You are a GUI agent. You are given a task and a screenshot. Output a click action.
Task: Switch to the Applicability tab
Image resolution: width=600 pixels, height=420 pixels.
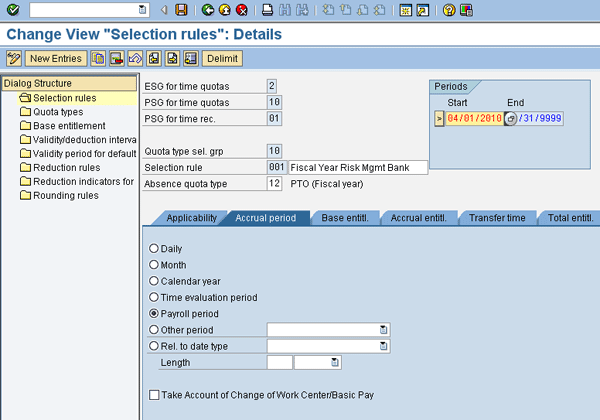tap(191, 217)
